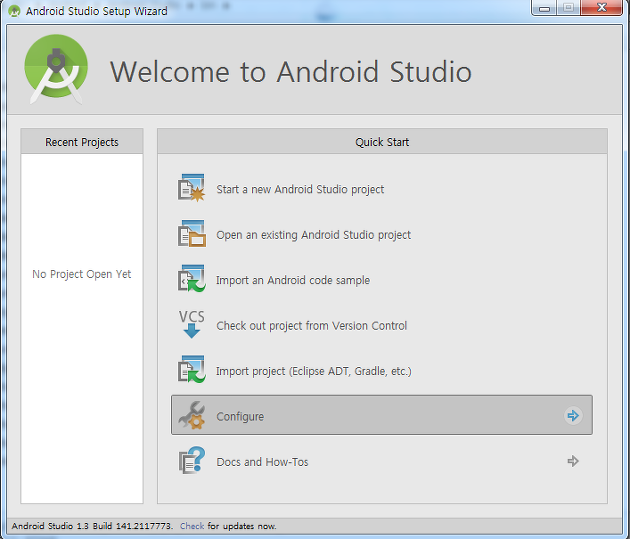
Task: Click the small Android Studio title bar icon
Action: [14, 11]
